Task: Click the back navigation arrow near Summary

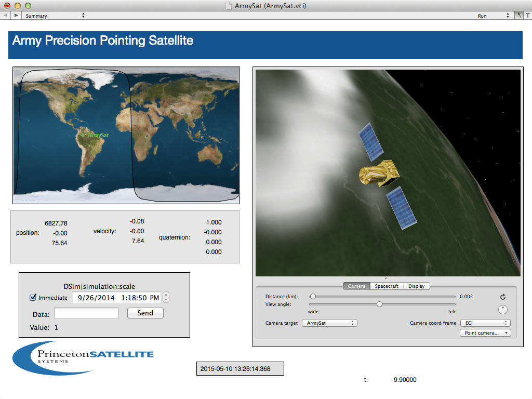Action: [x=5, y=16]
